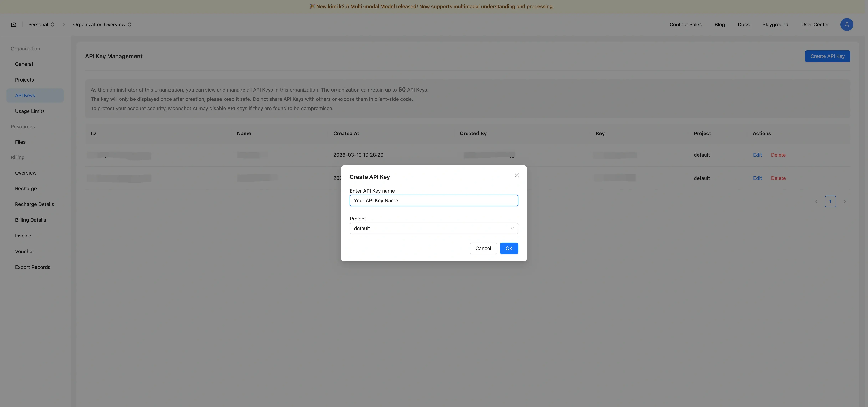Click the home icon in the breadcrumb

(13, 24)
